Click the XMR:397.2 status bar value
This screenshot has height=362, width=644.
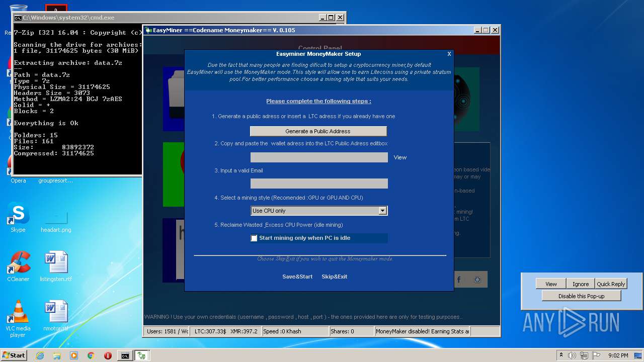tap(244, 331)
